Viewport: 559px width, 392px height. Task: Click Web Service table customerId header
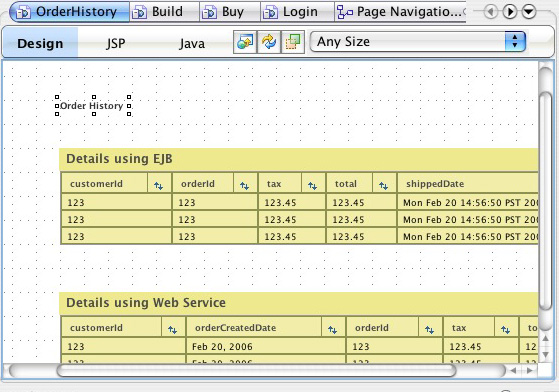point(96,328)
